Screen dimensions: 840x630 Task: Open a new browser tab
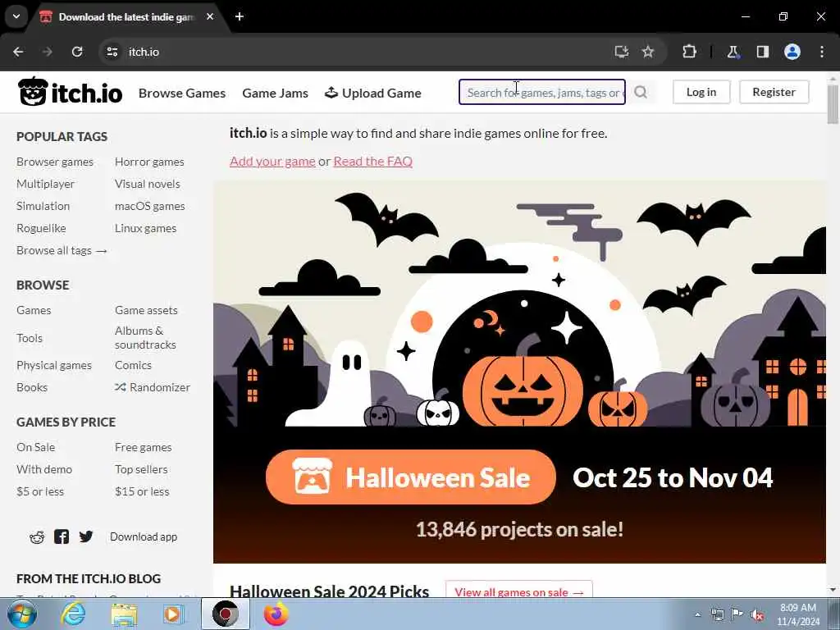pyautogui.click(x=240, y=16)
